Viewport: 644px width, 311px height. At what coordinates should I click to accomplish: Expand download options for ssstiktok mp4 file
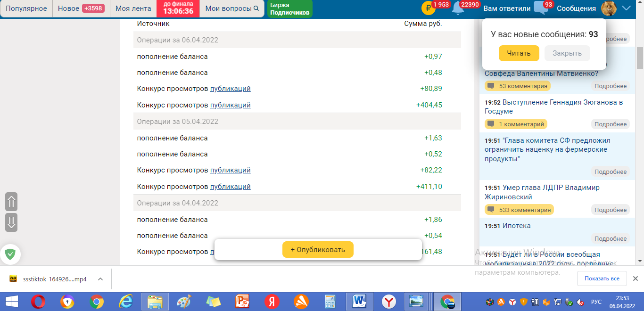click(x=100, y=279)
